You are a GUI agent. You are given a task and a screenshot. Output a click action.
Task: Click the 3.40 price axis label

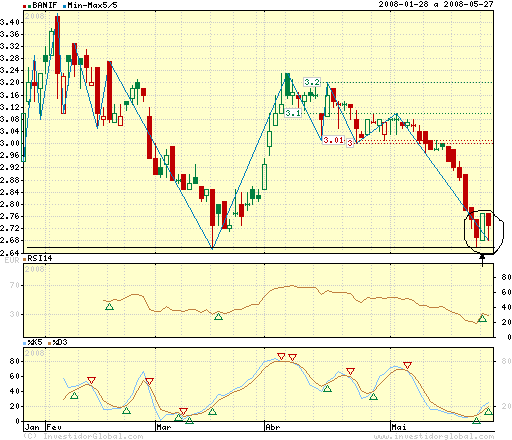pyautogui.click(x=9, y=22)
